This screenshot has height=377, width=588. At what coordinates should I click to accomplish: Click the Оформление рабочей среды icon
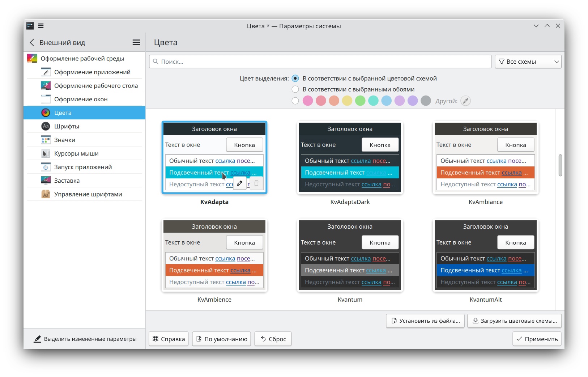[x=32, y=58]
